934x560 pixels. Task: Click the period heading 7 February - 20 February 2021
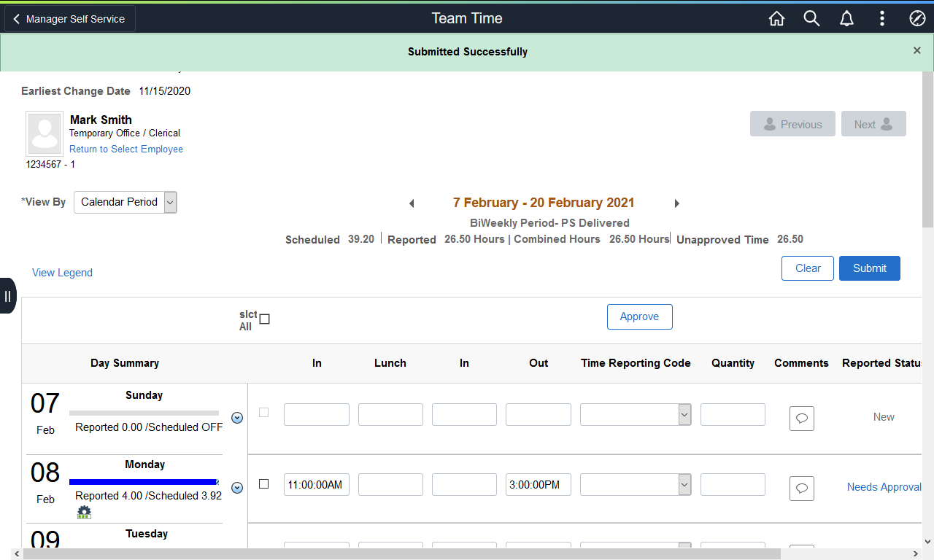(544, 203)
